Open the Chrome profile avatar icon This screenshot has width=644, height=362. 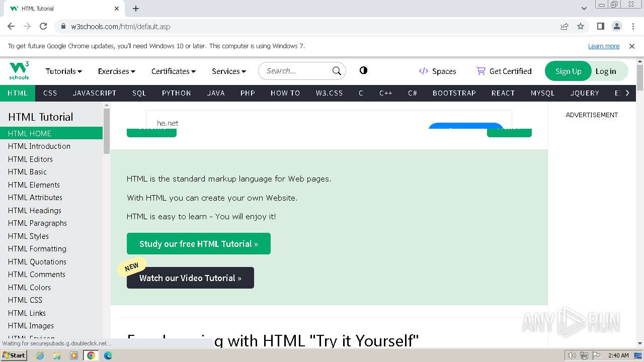point(616,26)
